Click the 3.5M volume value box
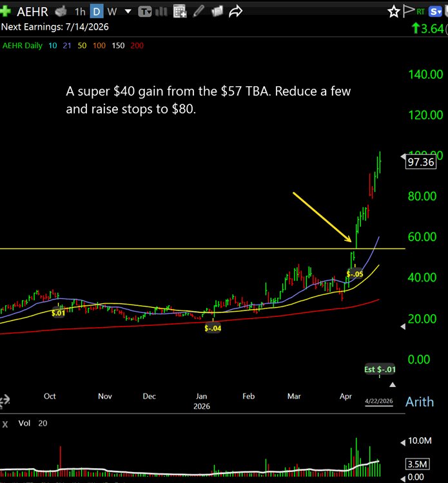Screen dimensions: 448x483 (x=418, y=464)
